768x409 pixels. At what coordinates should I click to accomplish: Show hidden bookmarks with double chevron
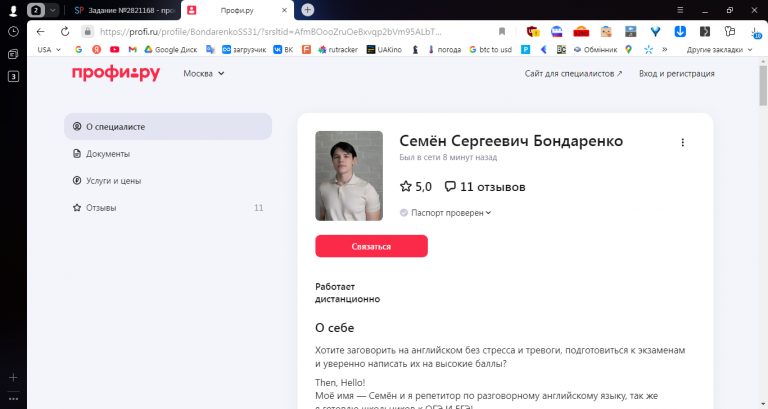(665, 49)
